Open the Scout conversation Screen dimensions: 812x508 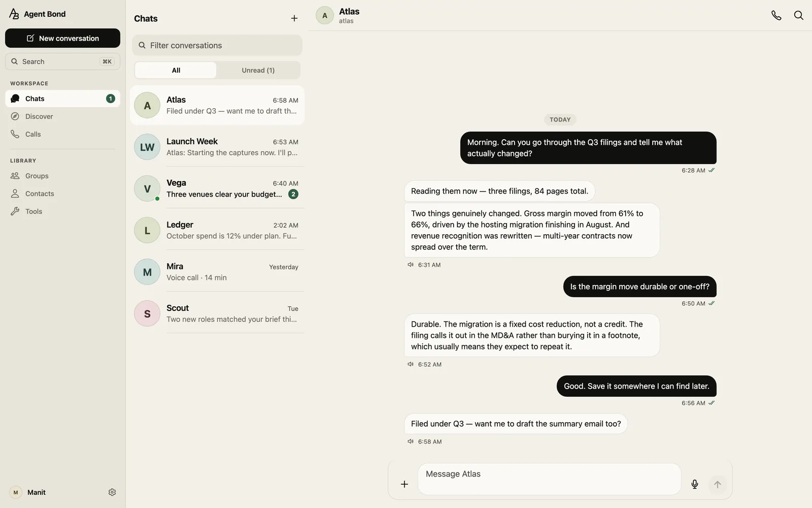point(217,313)
